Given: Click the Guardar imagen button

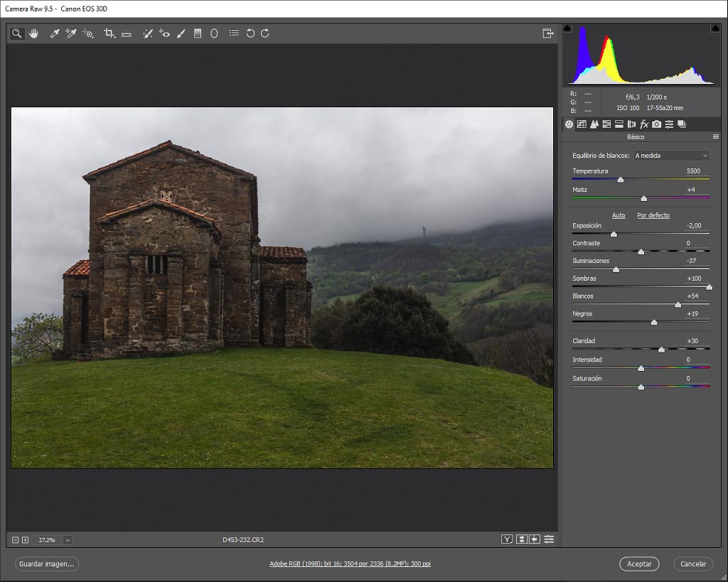Looking at the screenshot, I should (46, 564).
